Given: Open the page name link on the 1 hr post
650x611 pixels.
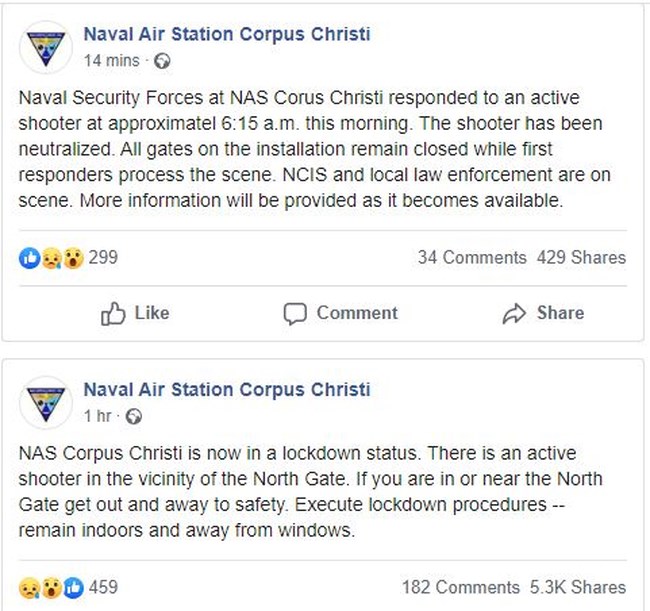Looking at the screenshot, I should click(x=227, y=389).
